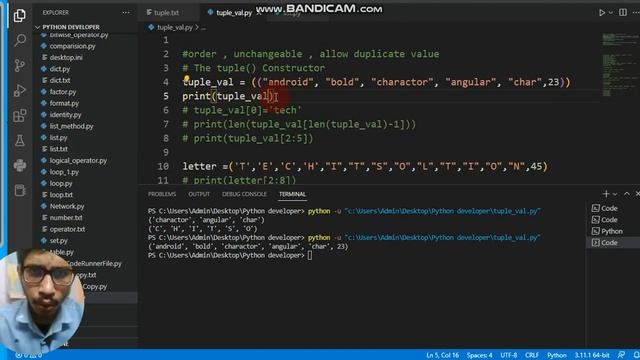Open the Explorer view in activity bar
The height and width of the screenshot is (360, 640).
(x=19, y=16)
